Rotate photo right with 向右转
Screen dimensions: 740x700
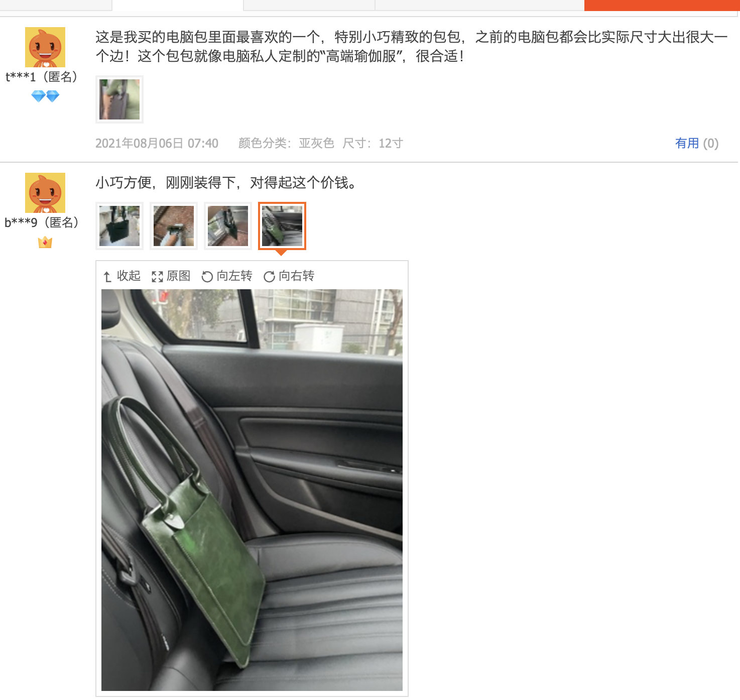point(289,276)
